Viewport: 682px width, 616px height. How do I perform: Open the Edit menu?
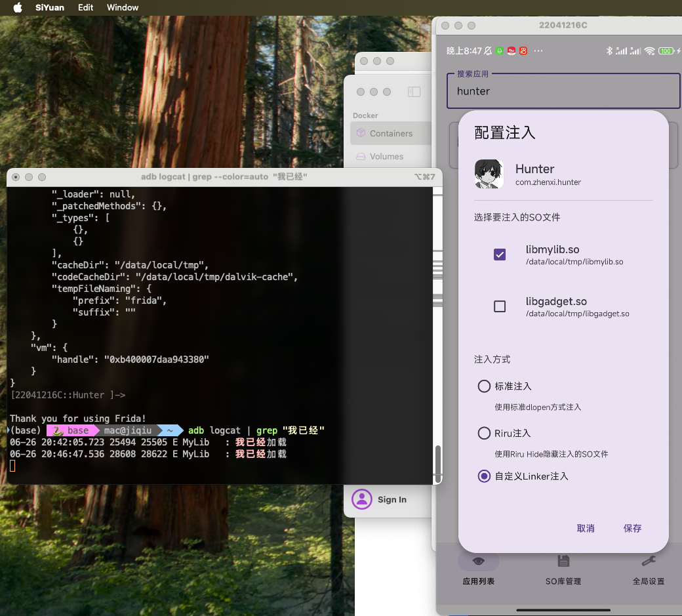tap(85, 7)
